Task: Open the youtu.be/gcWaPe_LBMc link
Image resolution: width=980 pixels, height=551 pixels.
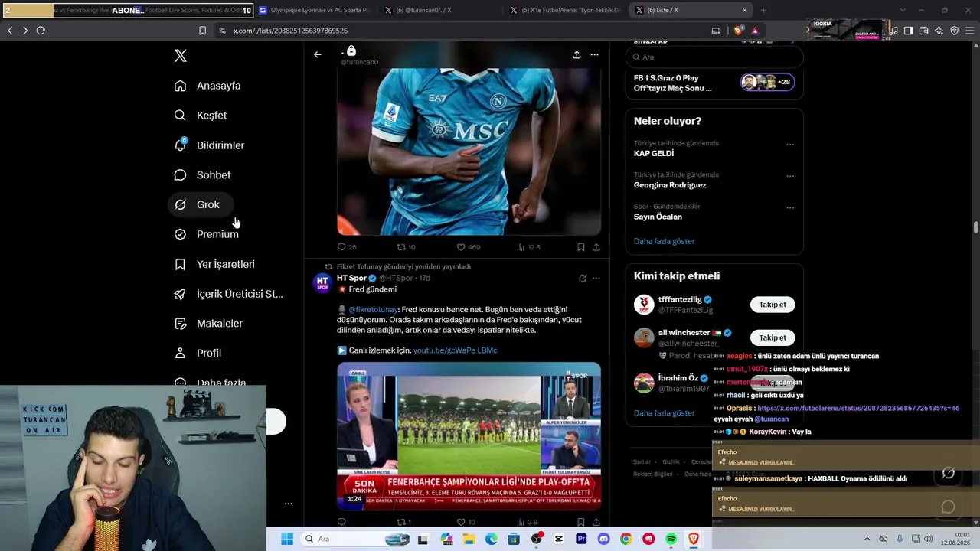Action: click(455, 350)
